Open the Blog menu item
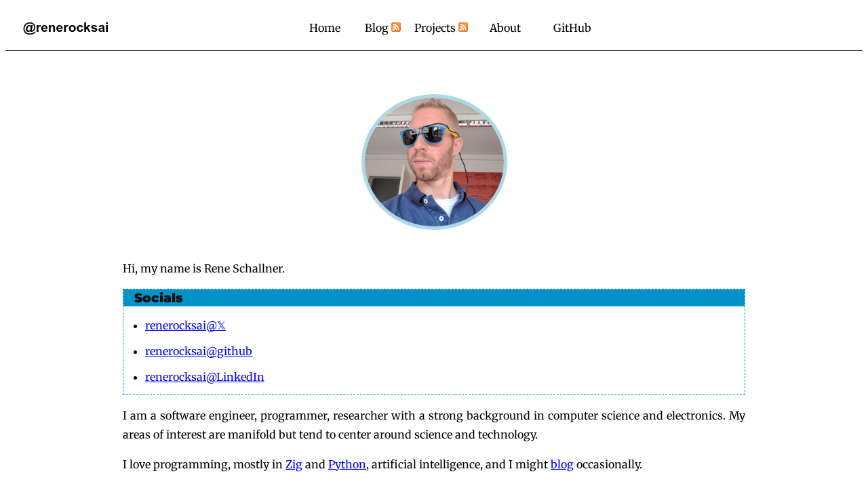Image resolution: width=868 pixels, height=488 pixels. coord(376,28)
